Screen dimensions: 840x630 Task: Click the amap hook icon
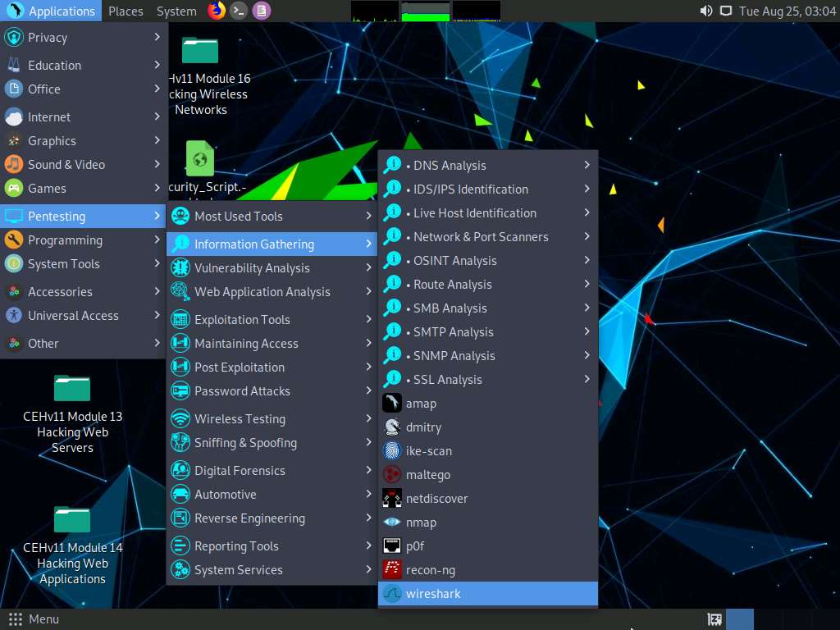tap(391, 403)
